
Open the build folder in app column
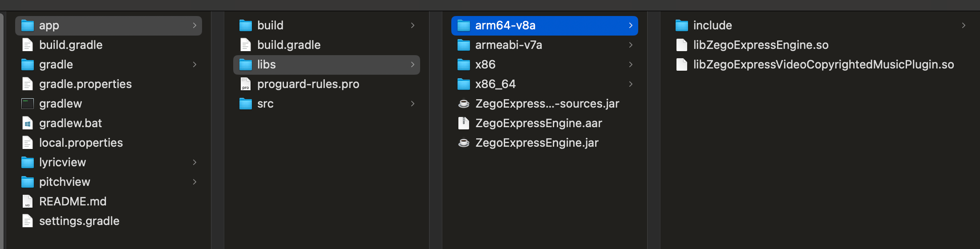pyautogui.click(x=327, y=25)
